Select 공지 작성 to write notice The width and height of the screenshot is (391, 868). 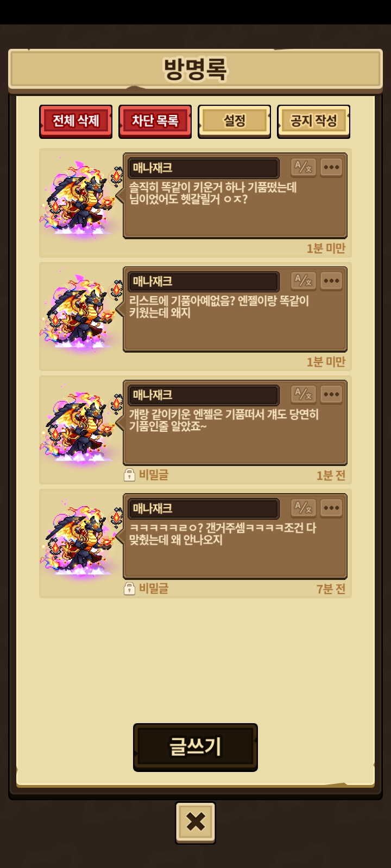(x=314, y=121)
